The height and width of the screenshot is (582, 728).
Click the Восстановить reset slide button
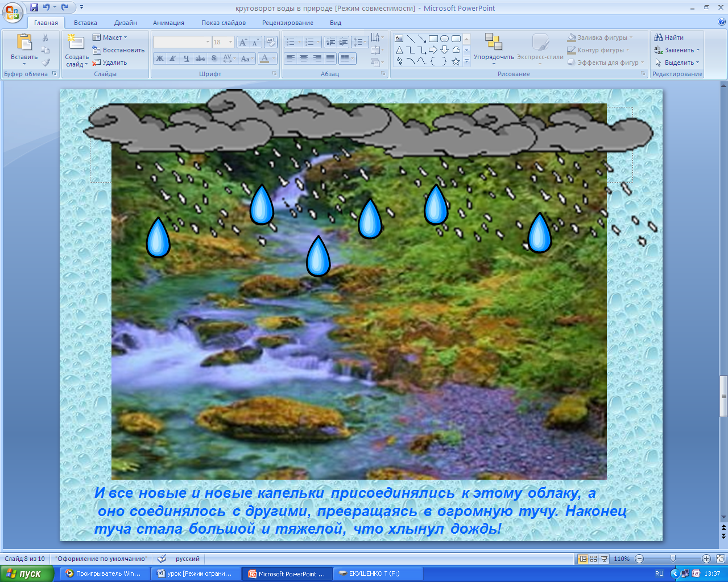pyautogui.click(x=118, y=50)
